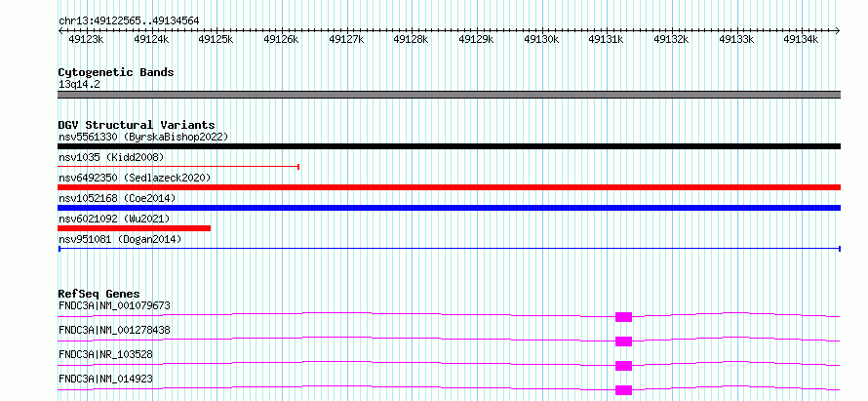Open the nsv6492350 (Sedlazeck2020) label
The height and width of the screenshot is (401, 868).
point(135,178)
